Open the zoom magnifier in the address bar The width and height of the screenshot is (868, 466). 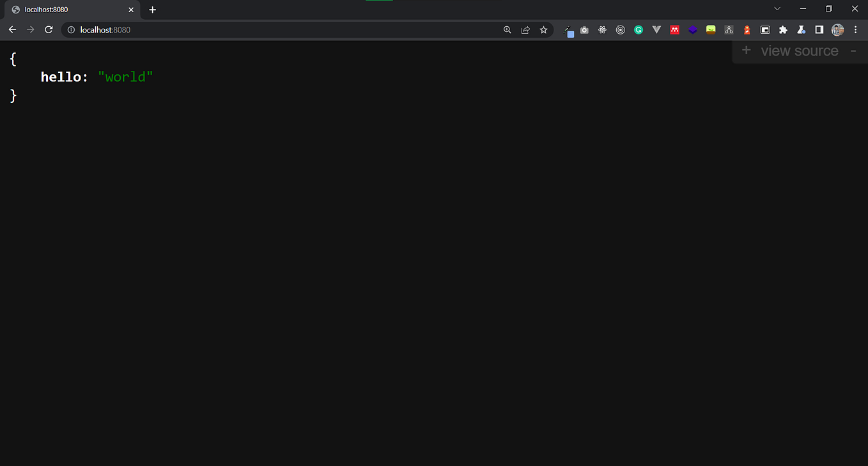tap(508, 29)
